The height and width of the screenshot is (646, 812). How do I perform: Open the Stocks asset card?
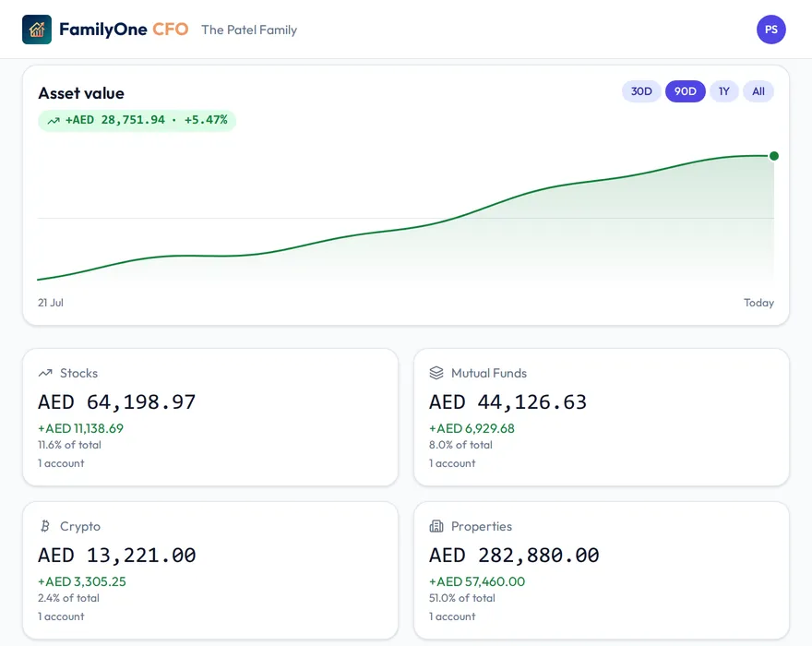[x=210, y=417]
